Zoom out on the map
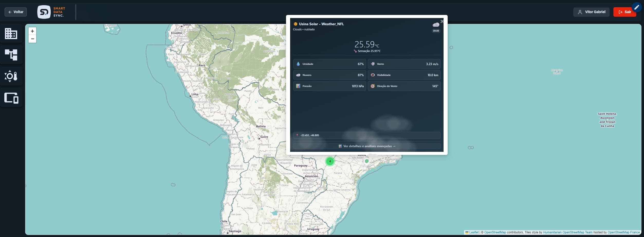Image resolution: width=644 pixels, height=237 pixels. tap(32, 39)
